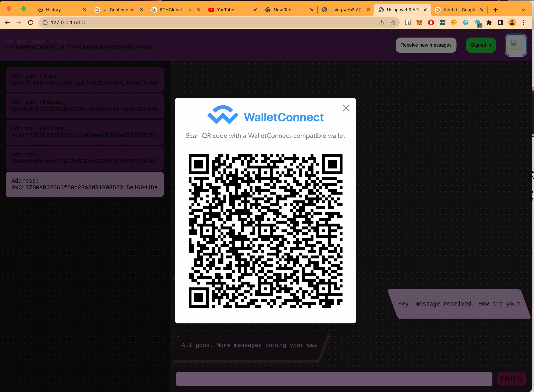Close the first Using web3 API tab

click(368, 10)
